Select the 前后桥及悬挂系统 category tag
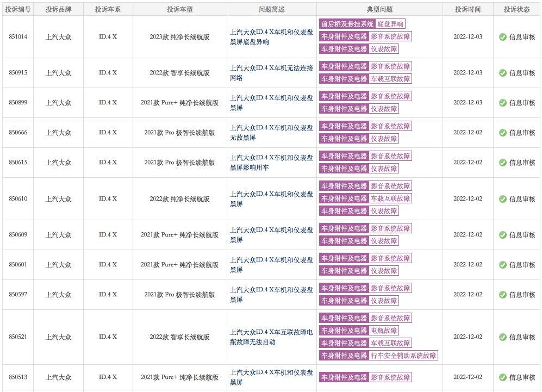542x392 pixels. pos(347,24)
